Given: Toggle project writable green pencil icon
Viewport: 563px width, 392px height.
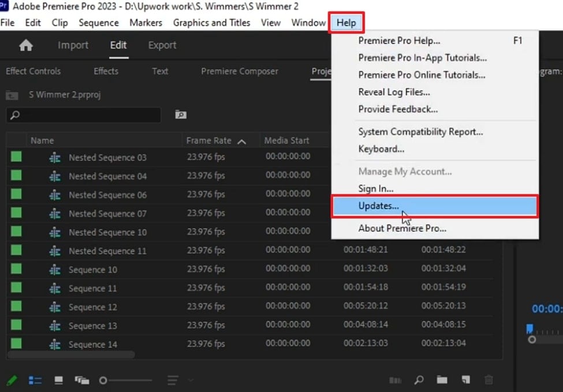Looking at the screenshot, I should [12, 380].
